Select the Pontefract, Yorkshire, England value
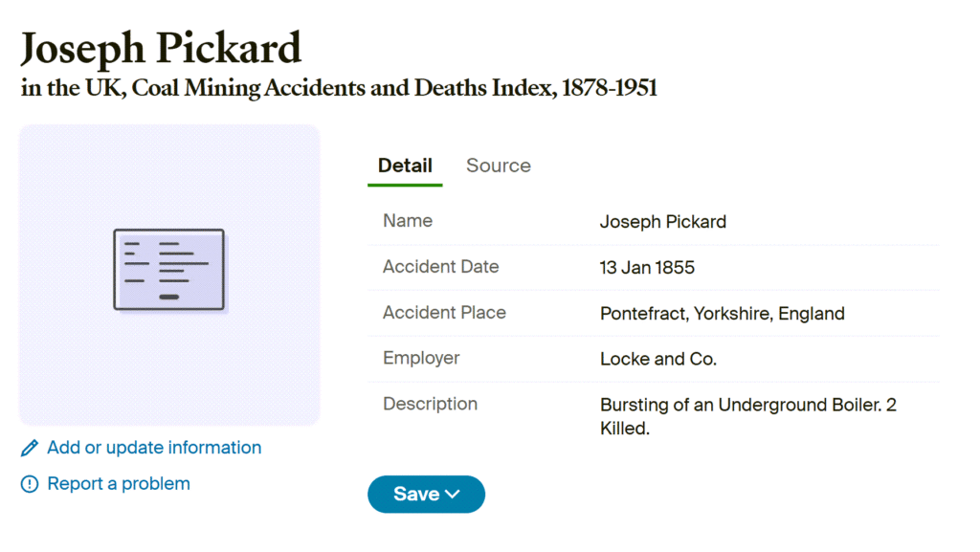The image size is (980, 552). click(722, 314)
